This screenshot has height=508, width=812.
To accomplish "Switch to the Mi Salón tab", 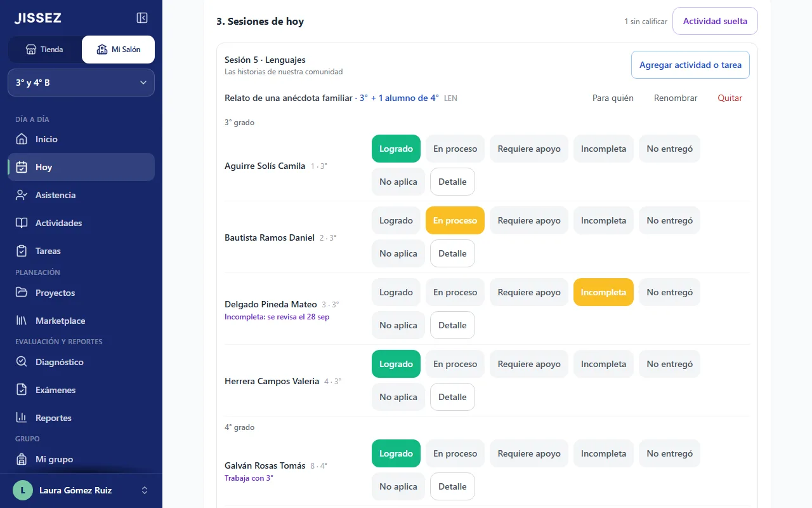I will [x=118, y=50].
